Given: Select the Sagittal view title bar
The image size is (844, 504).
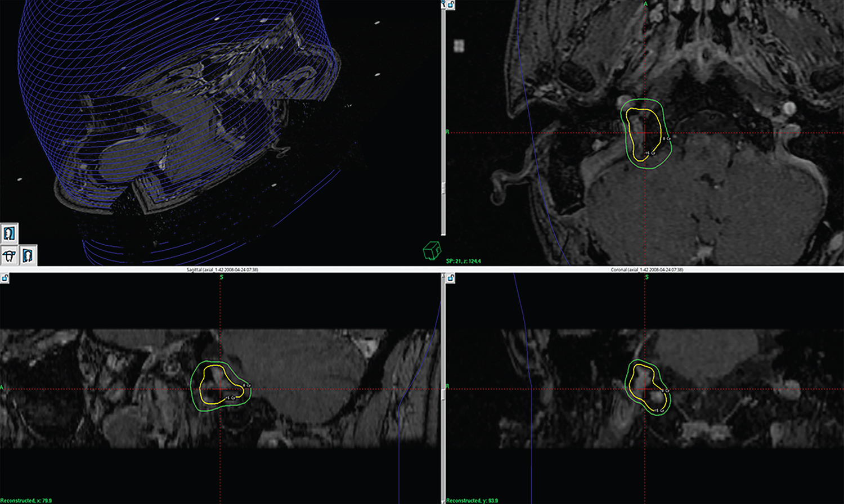Looking at the screenshot, I should [x=222, y=270].
